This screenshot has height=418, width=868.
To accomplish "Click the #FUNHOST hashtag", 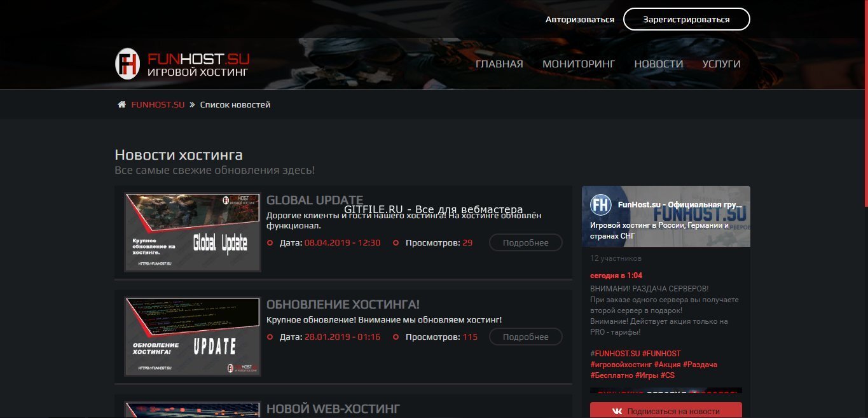I will pos(661,353).
